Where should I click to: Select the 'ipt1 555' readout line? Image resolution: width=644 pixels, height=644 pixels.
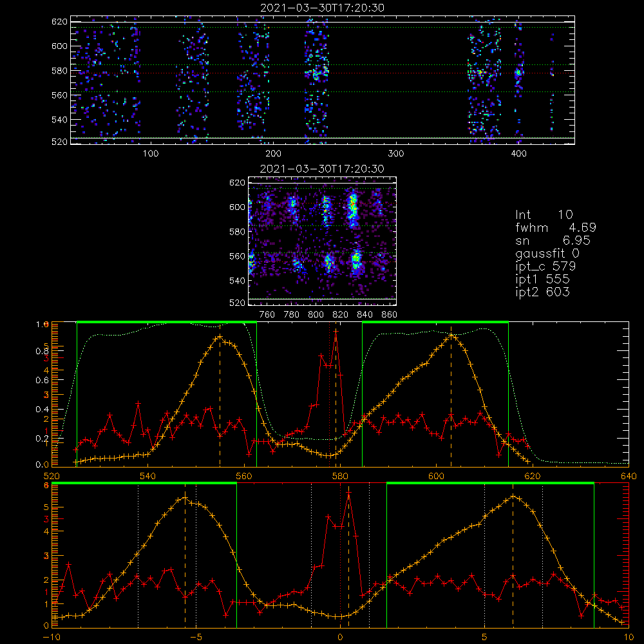[x=542, y=279]
